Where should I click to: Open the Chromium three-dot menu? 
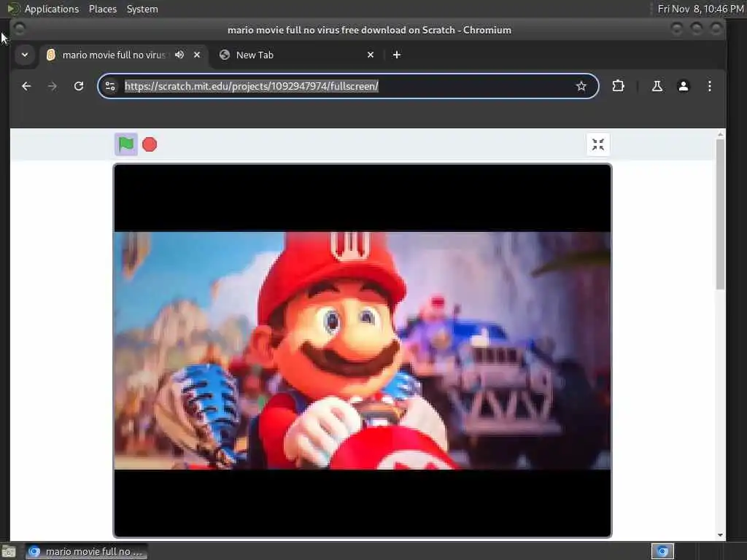click(x=709, y=86)
